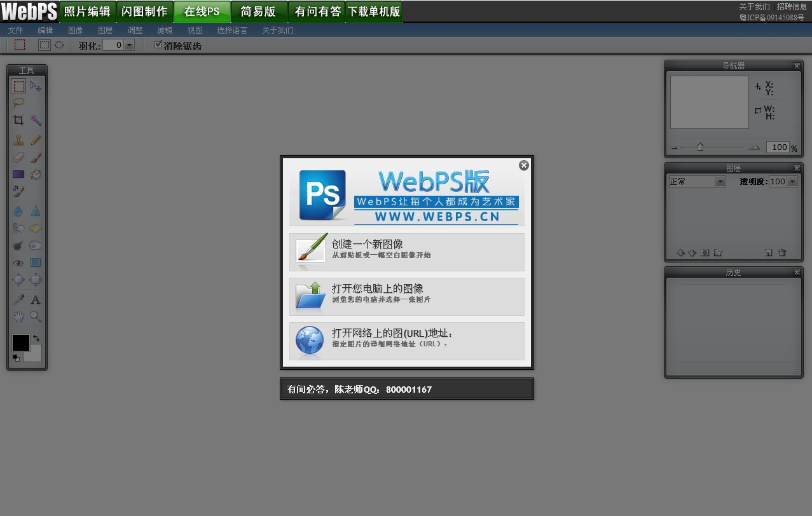This screenshot has width=812, height=516.
Task: Open the 透明度 opacity dropdown arrow
Action: click(x=792, y=182)
